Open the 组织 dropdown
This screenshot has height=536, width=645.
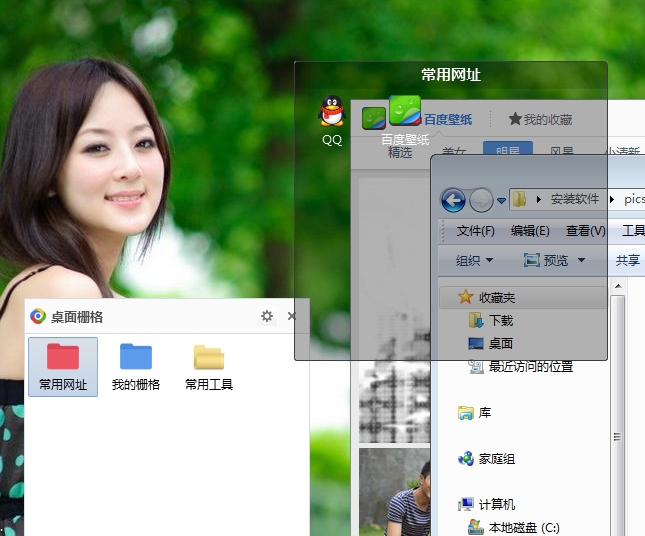point(474,260)
